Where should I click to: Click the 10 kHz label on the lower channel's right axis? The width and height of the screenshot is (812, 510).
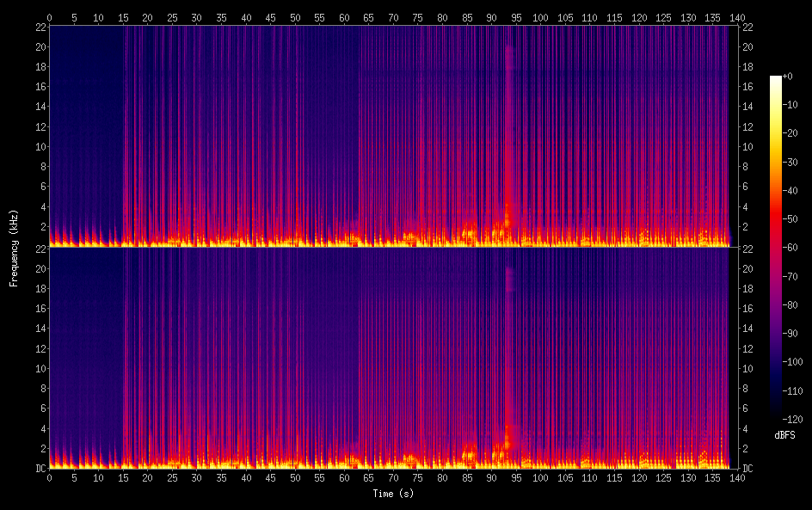tap(747, 369)
